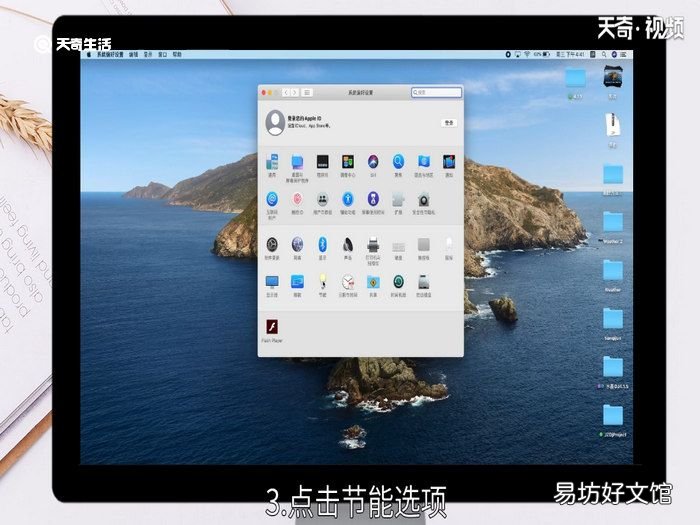Show all preferences grid button
Image resolution: width=700 pixels, height=525 pixels.
tap(307, 92)
